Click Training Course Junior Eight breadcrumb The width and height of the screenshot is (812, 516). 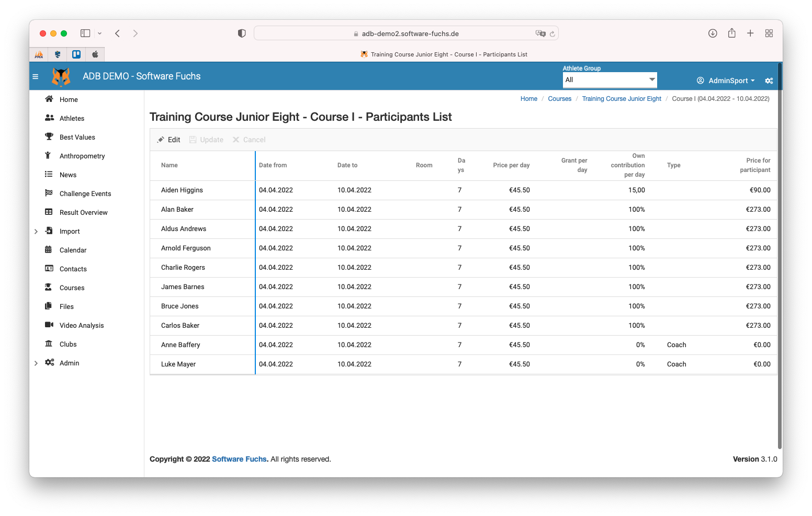(622, 99)
